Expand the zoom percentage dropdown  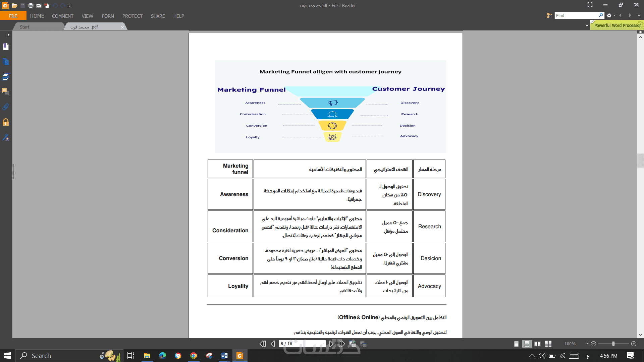[x=588, y=344]
